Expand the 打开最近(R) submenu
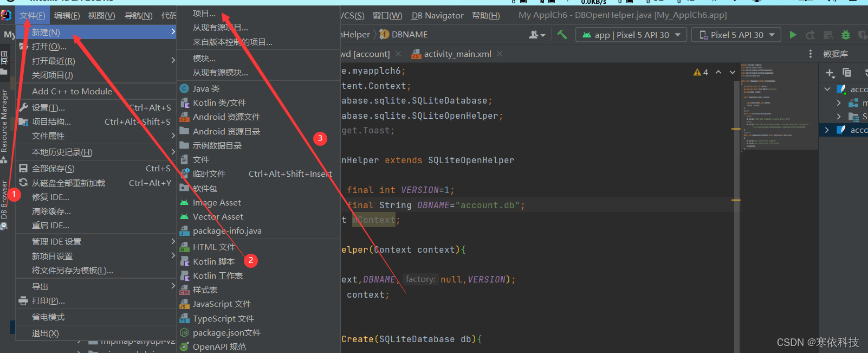The height and width of the screenshot is (353, 868). click(x=96, y=61)
